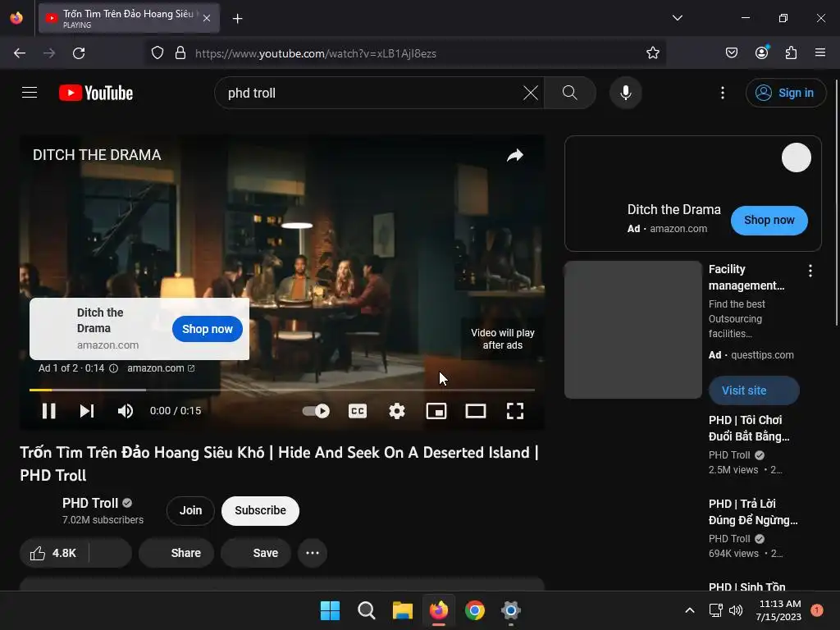Open Firefox application menu
The width and height of the screenshot is (840, 630).
tap(820, 53)
